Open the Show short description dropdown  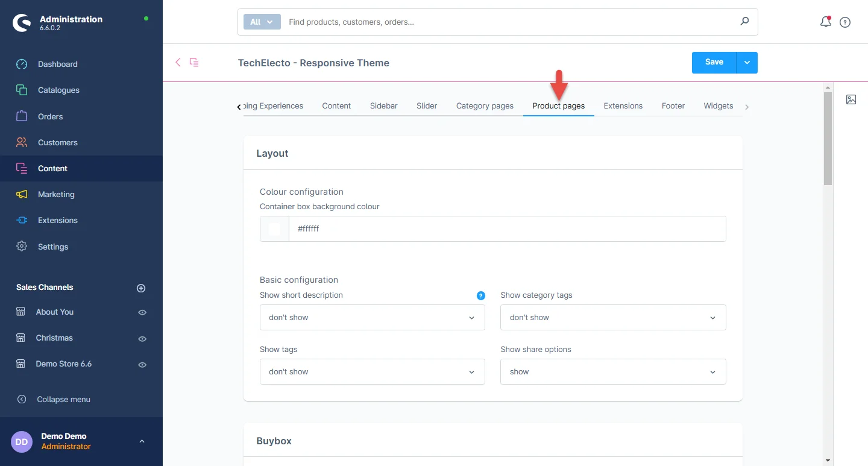click(x=372, y=318)
